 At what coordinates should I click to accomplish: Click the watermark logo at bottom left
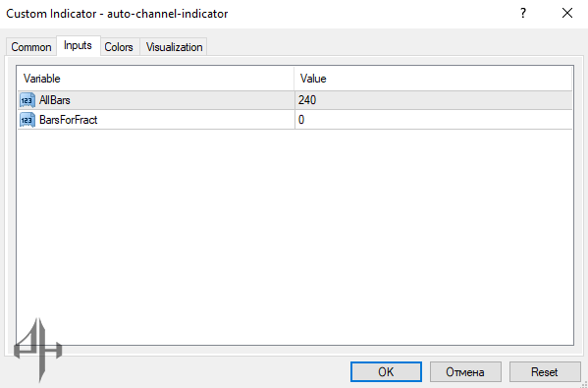coord(38,350)
